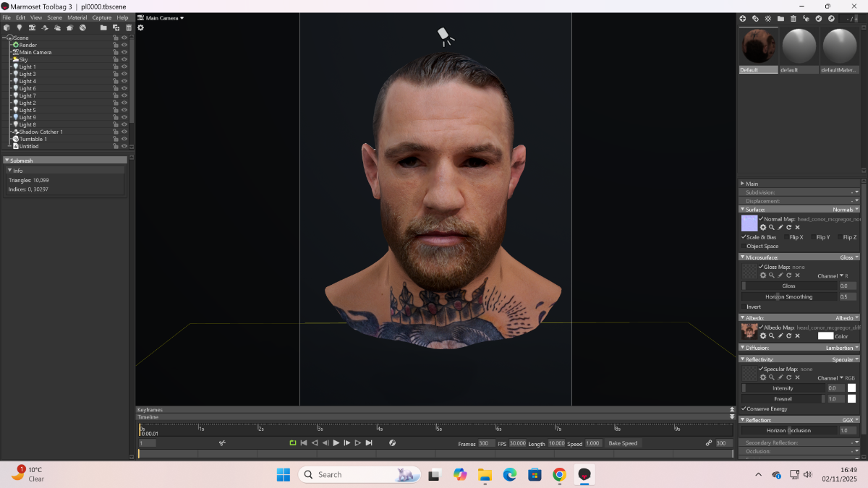Disable the Conserve Energy checkbox
Image resolution: width=868 pixels, height=488 pixels.
click(x=744, y=408)
